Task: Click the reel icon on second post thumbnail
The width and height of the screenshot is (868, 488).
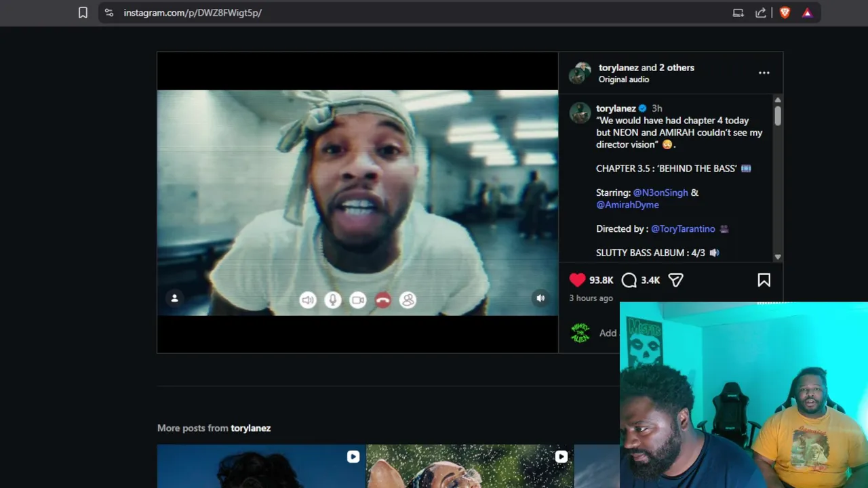Action: (x=561, y=457)
